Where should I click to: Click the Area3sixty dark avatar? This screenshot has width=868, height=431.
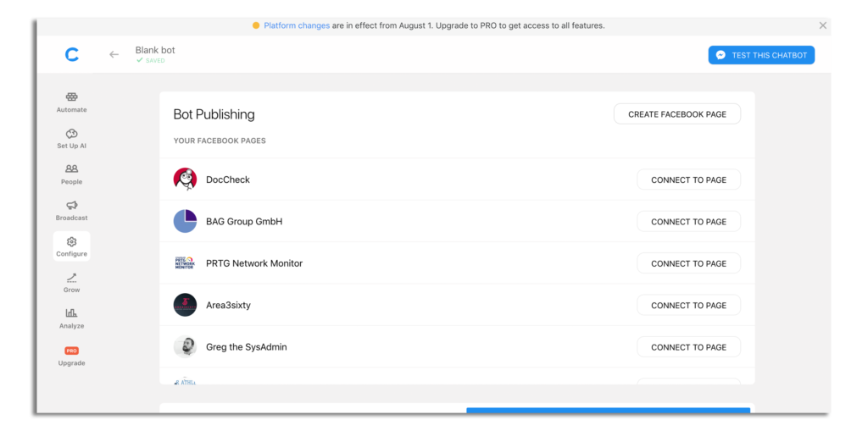(185, 305)
